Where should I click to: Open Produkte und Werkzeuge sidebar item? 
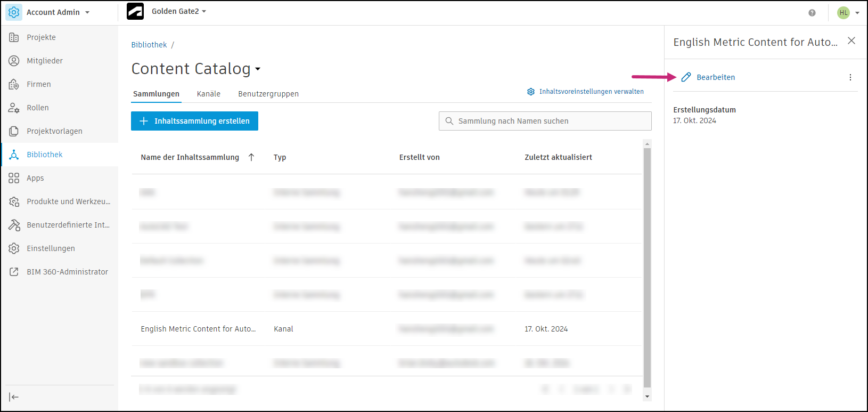(60, 201)
